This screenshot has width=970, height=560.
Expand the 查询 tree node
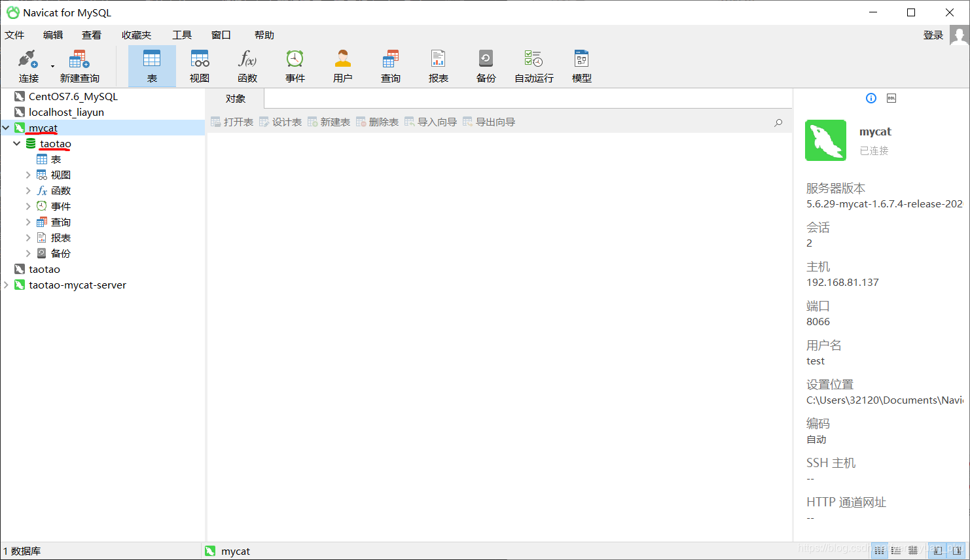pos(28,222)
